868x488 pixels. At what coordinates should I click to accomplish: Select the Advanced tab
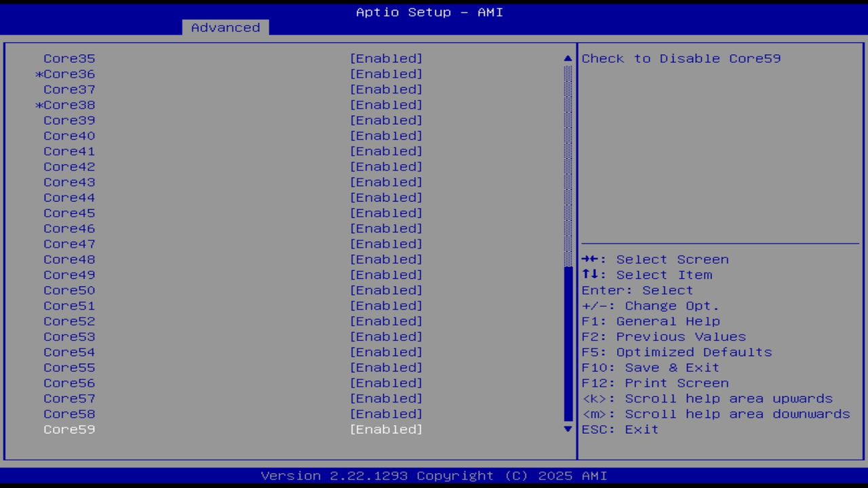tap(225, 27)
